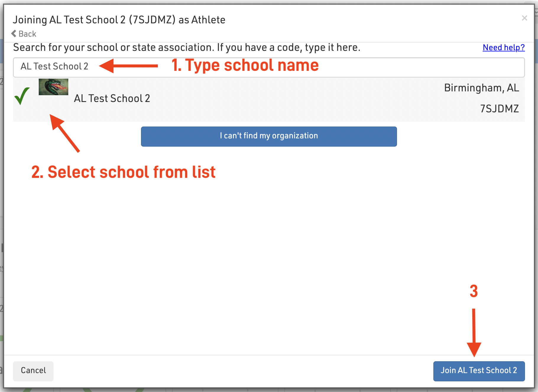This screenshot has width=538, height=392.
Task: Click the Birmingham, AL location text
Action: (481, 88)
